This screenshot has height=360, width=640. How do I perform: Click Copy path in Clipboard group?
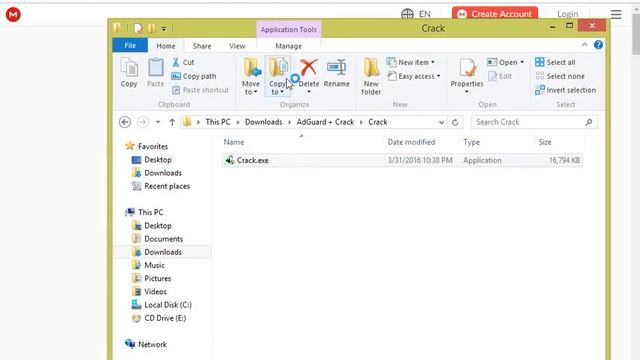[x=193, y=76]
